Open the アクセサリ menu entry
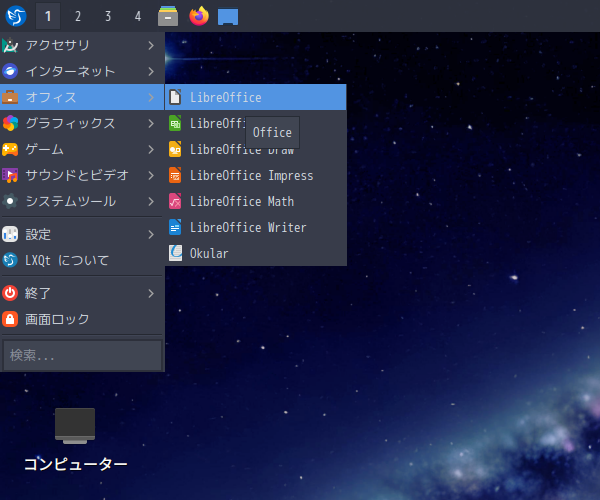The width and height of the screenshot is (600, 500). pos(82,46)
